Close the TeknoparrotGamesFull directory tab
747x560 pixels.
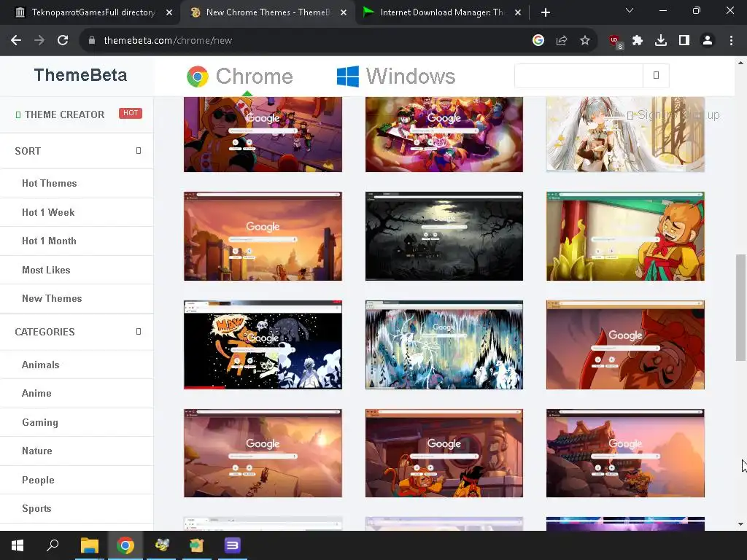[169, 12]
